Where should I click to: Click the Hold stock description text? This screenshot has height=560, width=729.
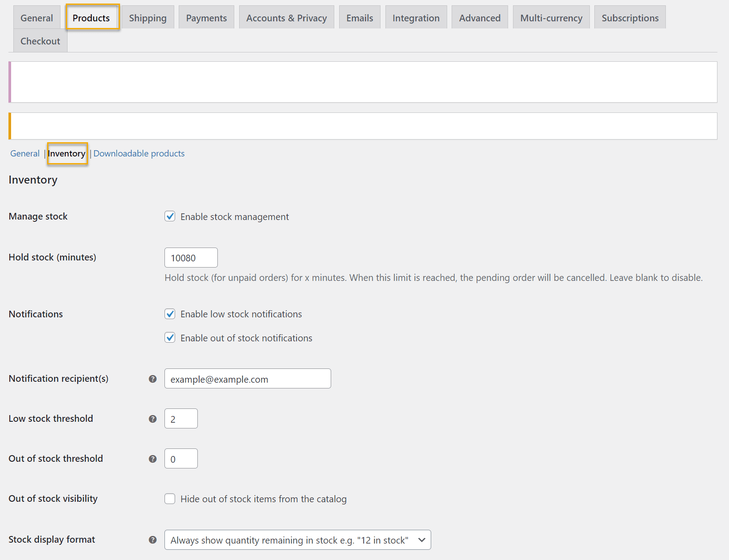[x=433, y=278]
